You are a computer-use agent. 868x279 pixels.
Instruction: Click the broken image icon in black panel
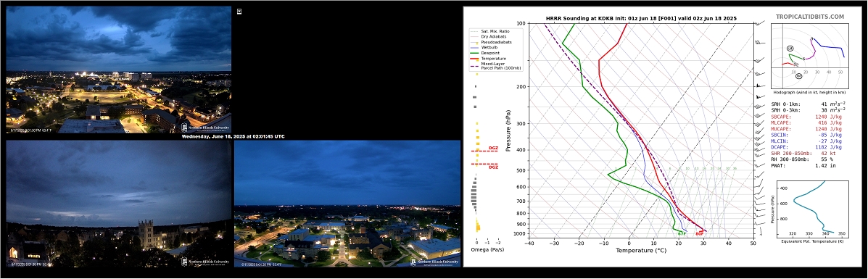(x=239, y=11)
